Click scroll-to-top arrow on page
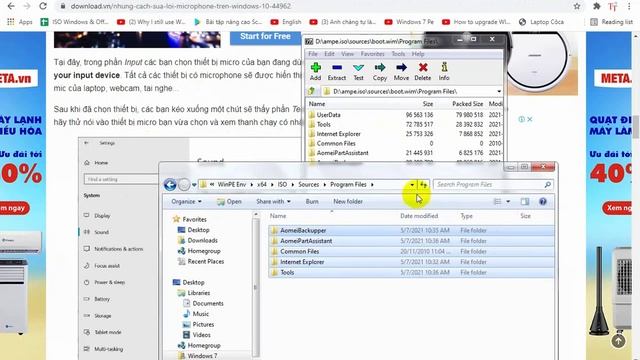This screenshot has height=360, width=640. click(x=618, y=341)
